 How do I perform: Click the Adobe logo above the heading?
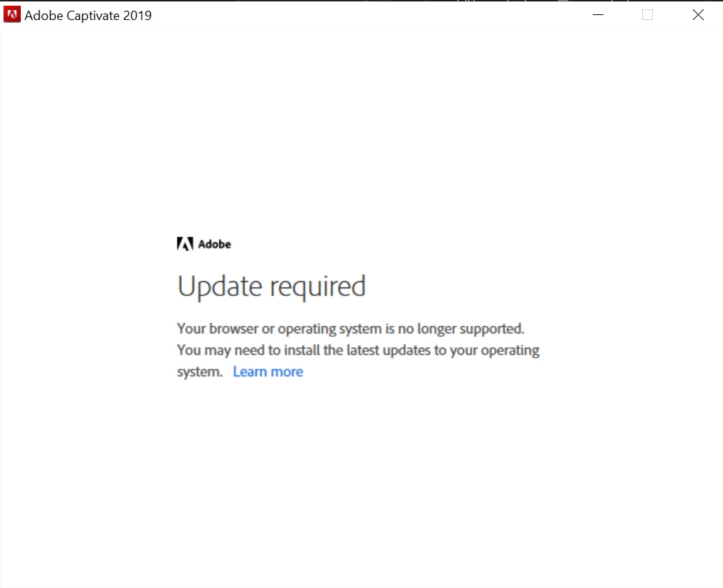coord(204,244)
